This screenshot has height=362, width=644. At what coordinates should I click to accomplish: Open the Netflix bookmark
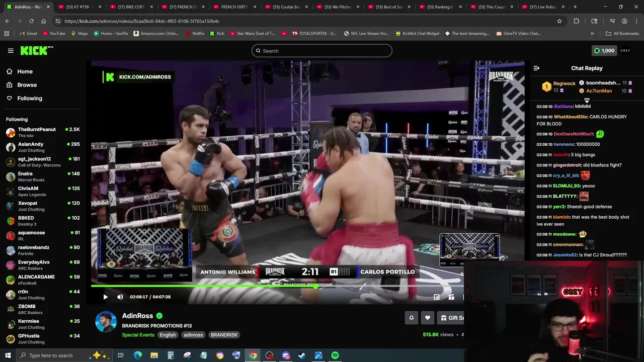(x=195, y=34)
